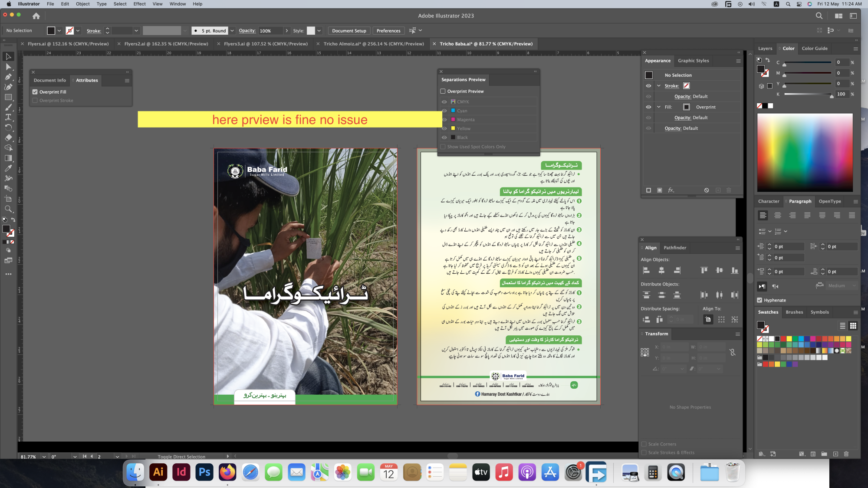Viewport: 868px width, 488px height.
Task: Open Photoshop from the Dock
Action: (x=204, y=472)
